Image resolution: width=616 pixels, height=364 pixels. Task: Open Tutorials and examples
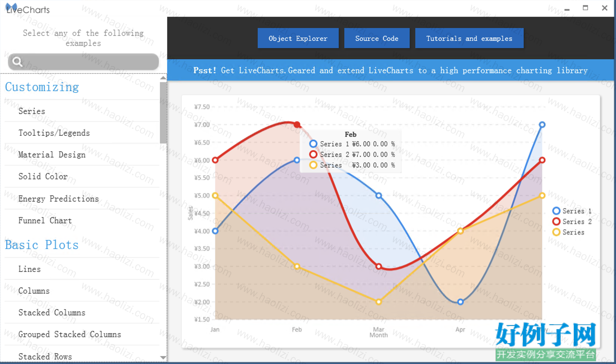(469, 38)
